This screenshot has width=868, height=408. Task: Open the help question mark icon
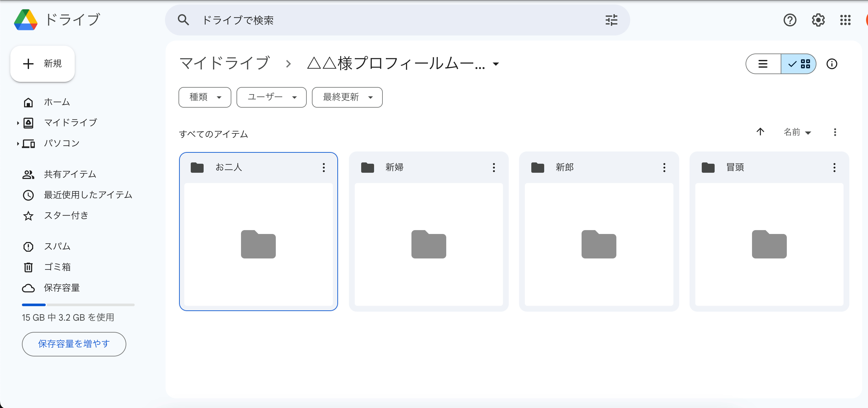[x=790, y=20]
